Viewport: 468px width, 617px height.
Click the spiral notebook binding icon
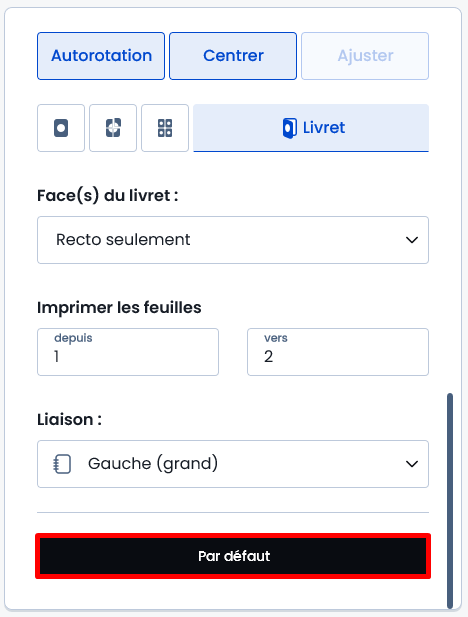pyautogui.click(x=62, y=464)
